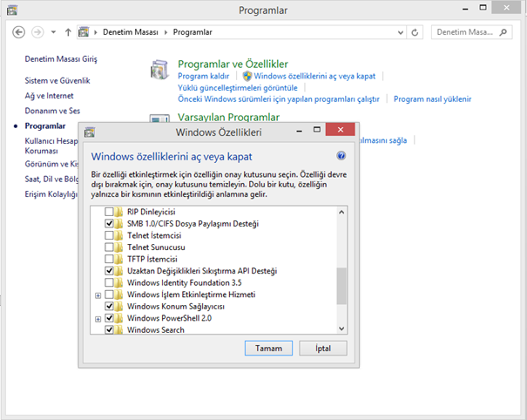Uncheck Uzaktan Değişiklikleri Sıkıştırma API Desteği
This screenshot has width=527, height=420.
(x=109, y=271)
